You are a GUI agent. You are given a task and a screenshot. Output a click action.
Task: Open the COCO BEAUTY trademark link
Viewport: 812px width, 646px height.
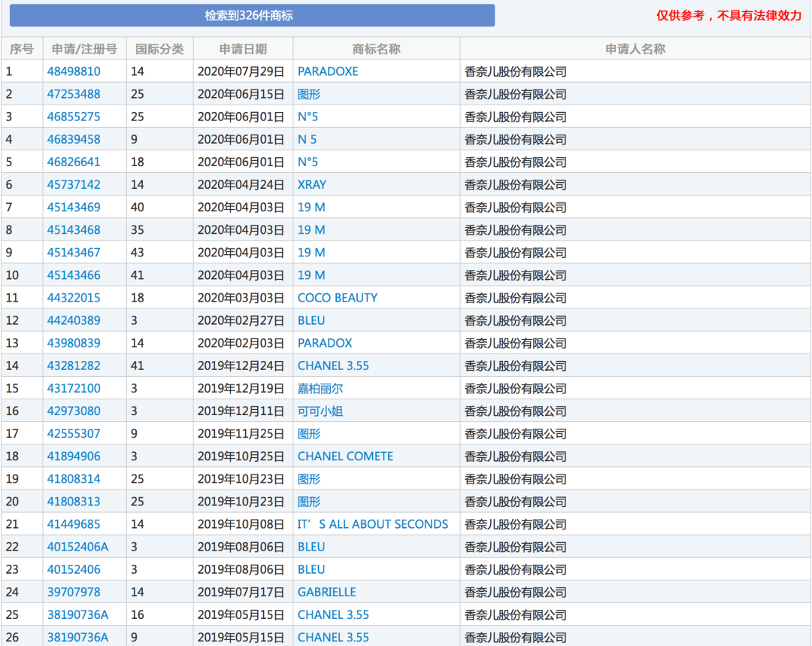338,298
